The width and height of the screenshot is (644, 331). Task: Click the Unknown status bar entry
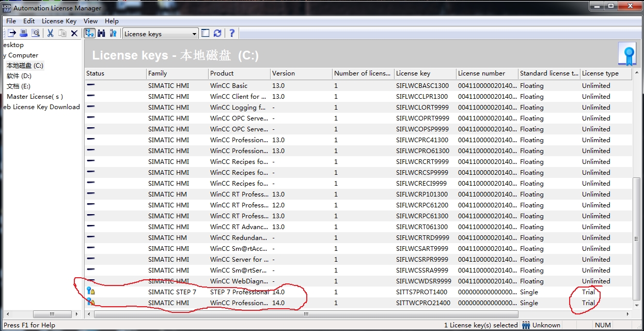[x=546, y=325]
